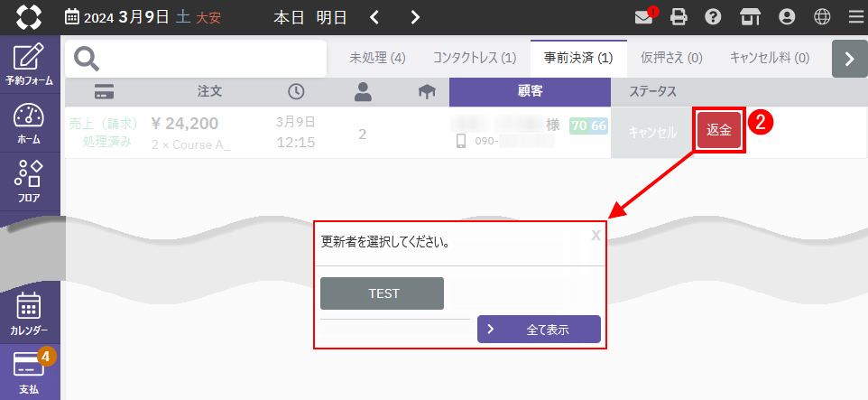The image size is (868, 400).
Task: Switch to 未処理 (4) tab
Action: coord(377,58)
